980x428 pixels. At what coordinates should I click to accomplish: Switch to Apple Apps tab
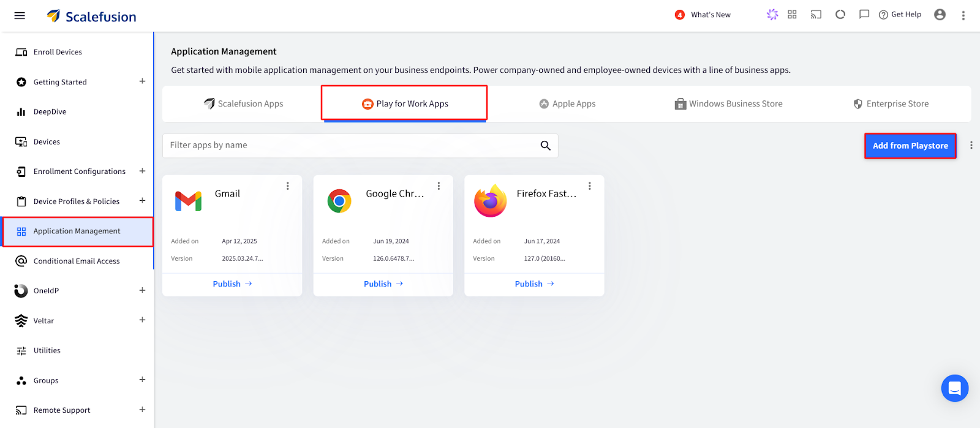coord(567,104)
